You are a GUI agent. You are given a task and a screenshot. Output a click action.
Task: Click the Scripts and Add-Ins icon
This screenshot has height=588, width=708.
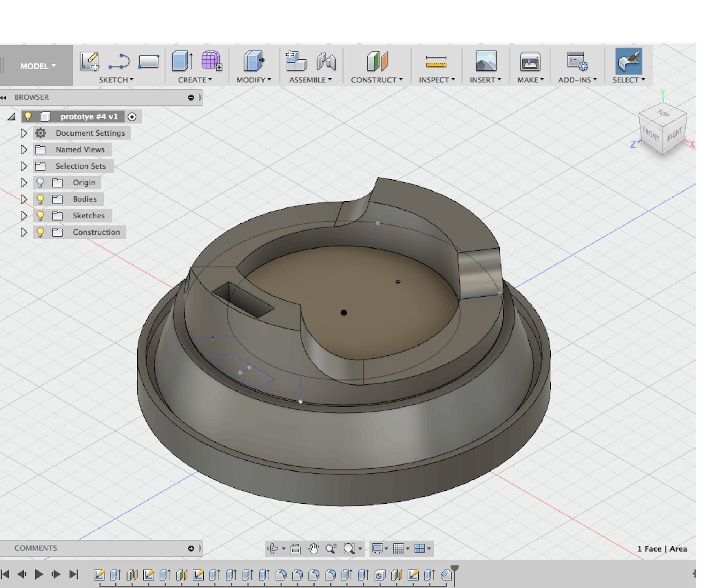577,61
